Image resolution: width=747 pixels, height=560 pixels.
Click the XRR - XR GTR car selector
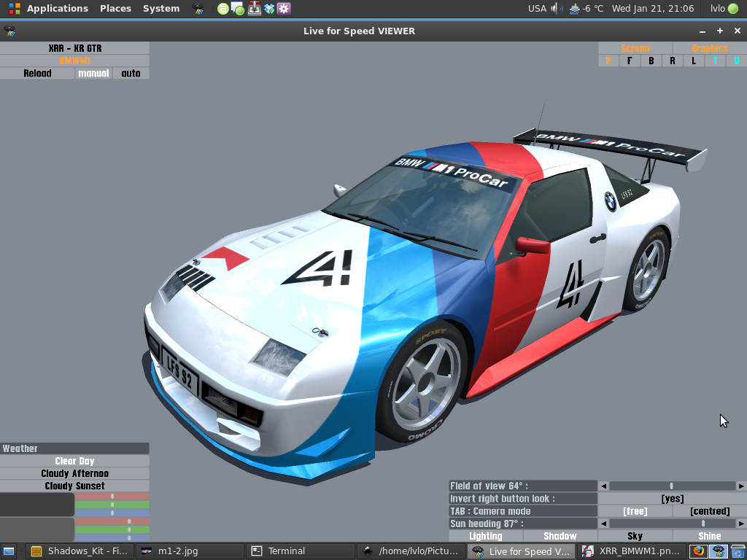[75, 48]
